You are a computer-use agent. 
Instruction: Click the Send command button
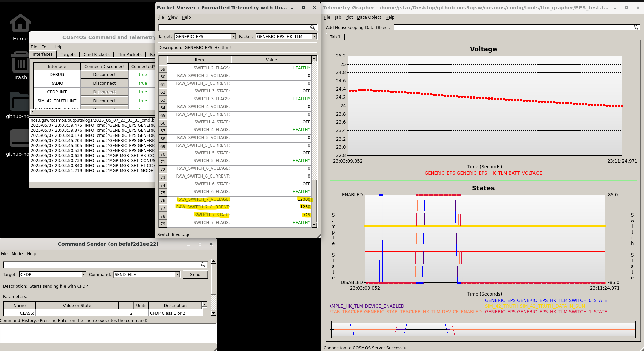pyautogui.click(x=195, y=274)
